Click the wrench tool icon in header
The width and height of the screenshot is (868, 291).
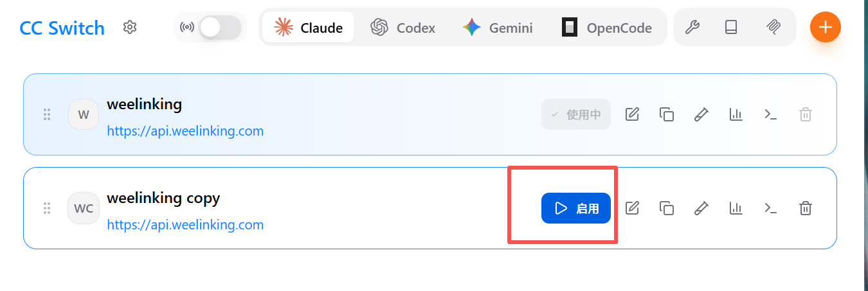coord(692,27)
